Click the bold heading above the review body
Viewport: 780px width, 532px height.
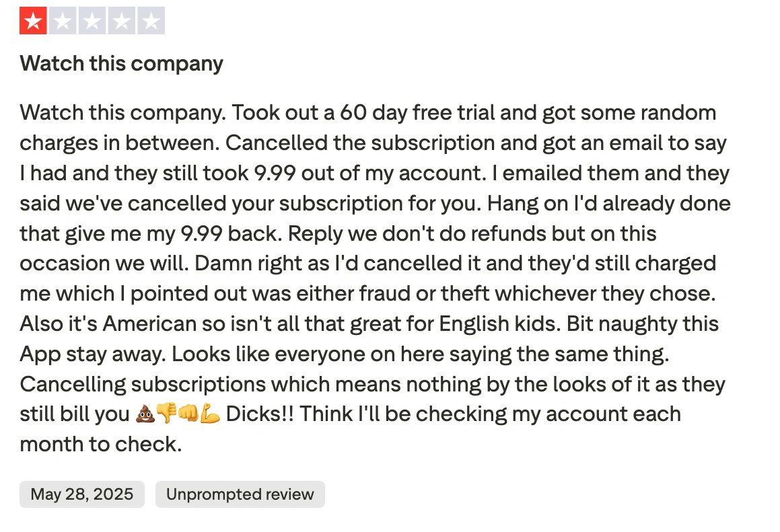(121, 64)
